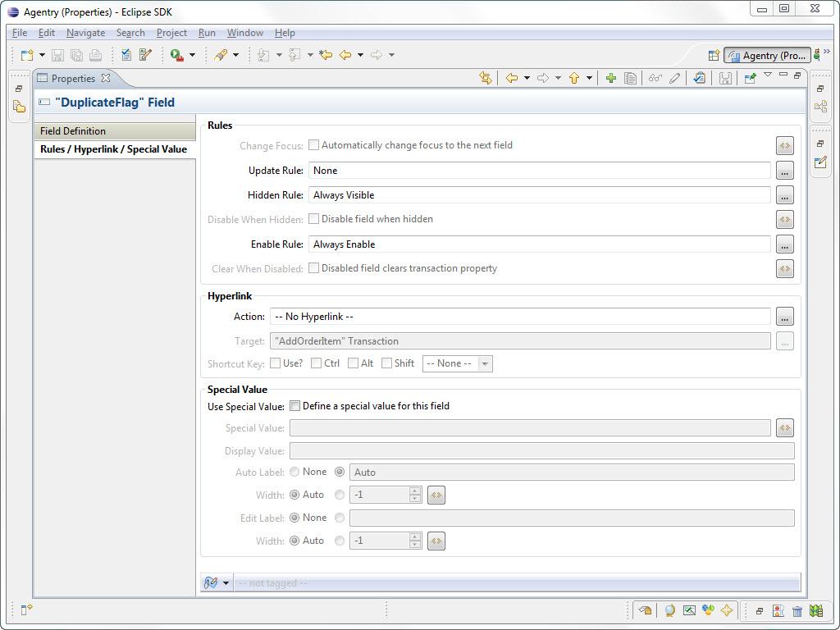This screenshot has width=840, height=630.
Task: Click browse button for Hyperlink Action
Action: (785, 317)
